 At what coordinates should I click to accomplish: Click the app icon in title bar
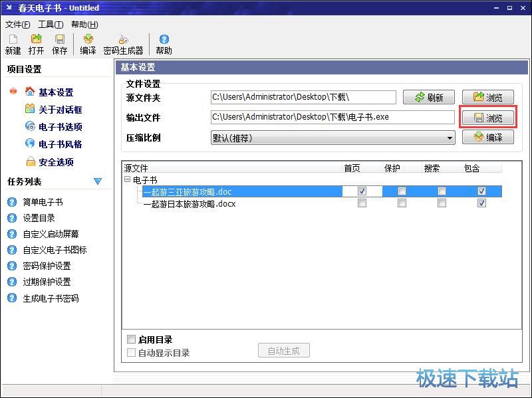(x=9, y=7)
